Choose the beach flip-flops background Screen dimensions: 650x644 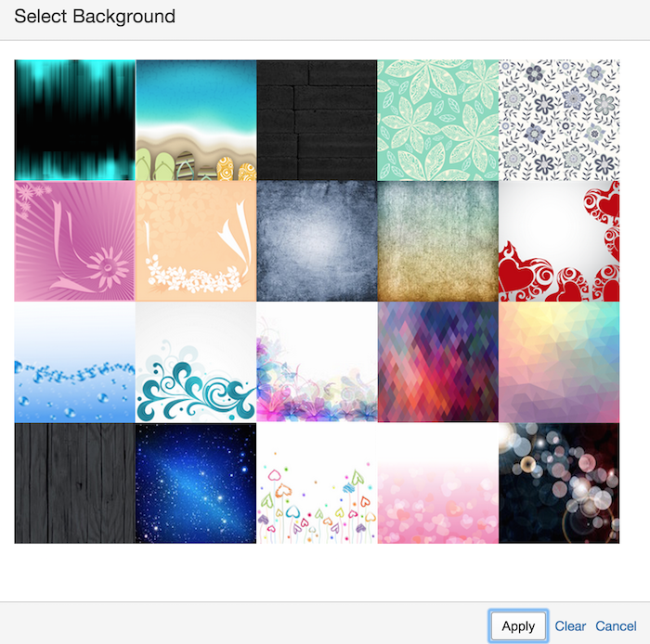tap(196, 120)
